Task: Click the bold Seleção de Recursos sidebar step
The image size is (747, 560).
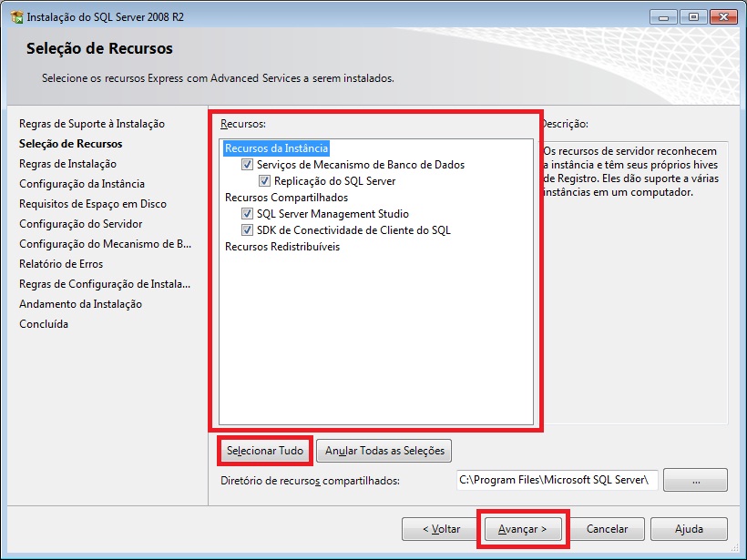Action: click(70, 144)
